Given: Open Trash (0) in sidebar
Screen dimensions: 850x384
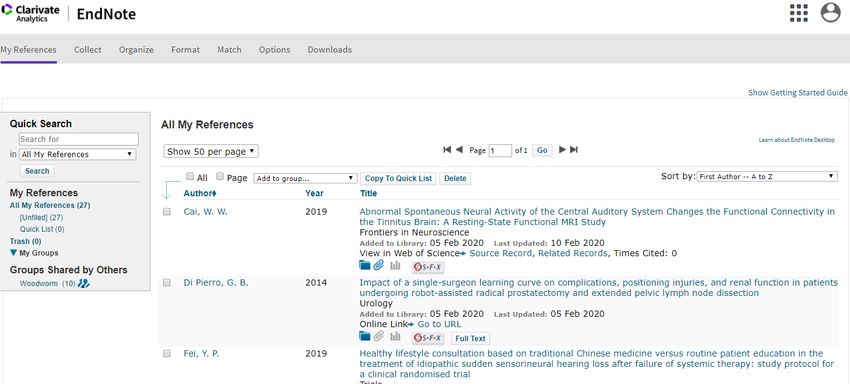Looking at the screenshot, I should [x=25, y=241].
